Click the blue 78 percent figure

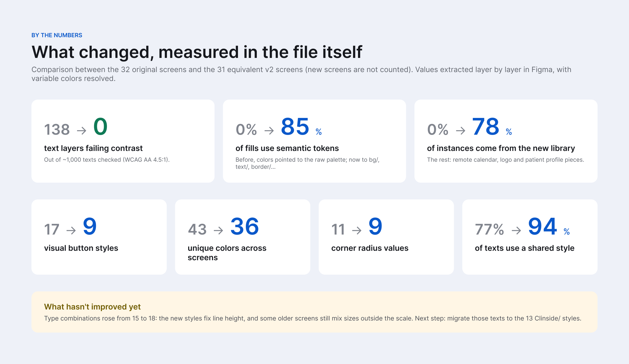[x=486, y=127]
